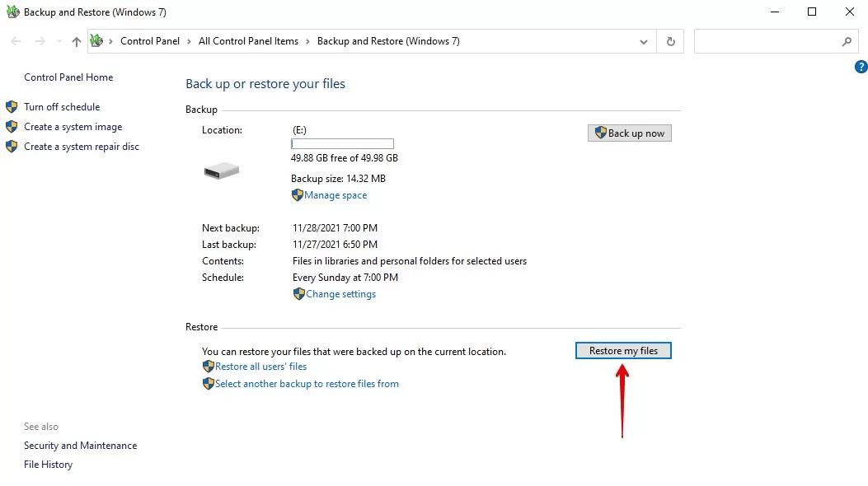Viewport: 868px width, 486px height.
Task: Maximize the Backup and Restore window
Action: (x=812, y=12)
